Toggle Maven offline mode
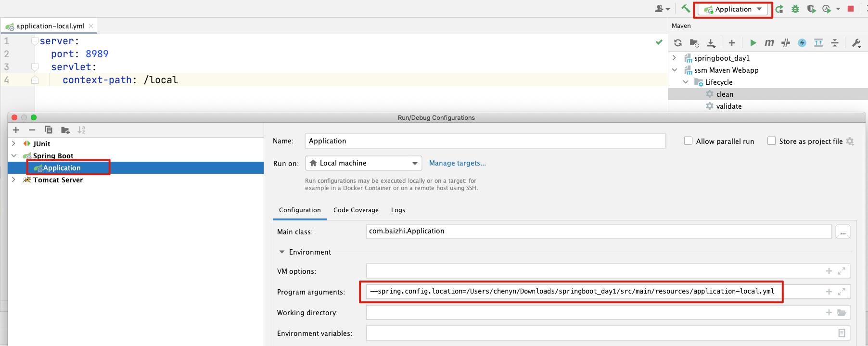Screen dimensions: 868x346 [786, 43]
